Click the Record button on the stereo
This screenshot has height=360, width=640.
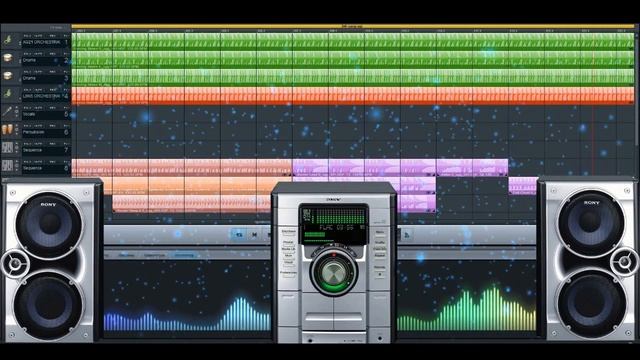click(x=380, y=271)
